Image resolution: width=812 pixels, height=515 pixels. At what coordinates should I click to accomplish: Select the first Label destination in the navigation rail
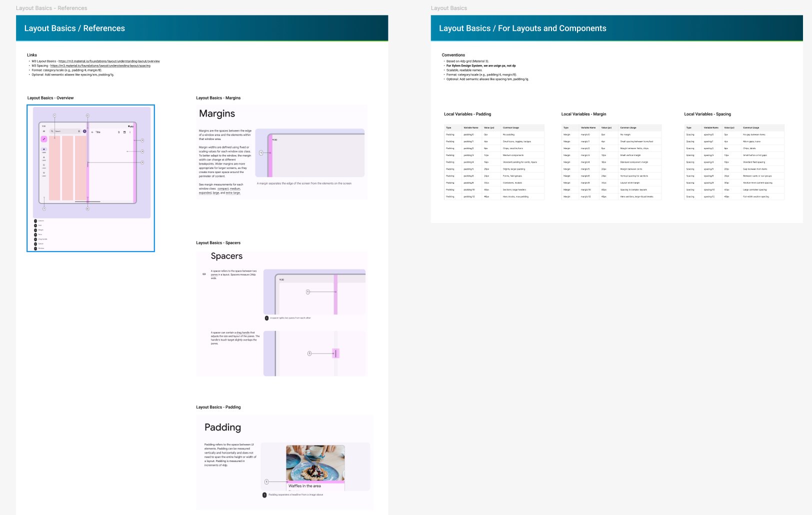[44, 149]
